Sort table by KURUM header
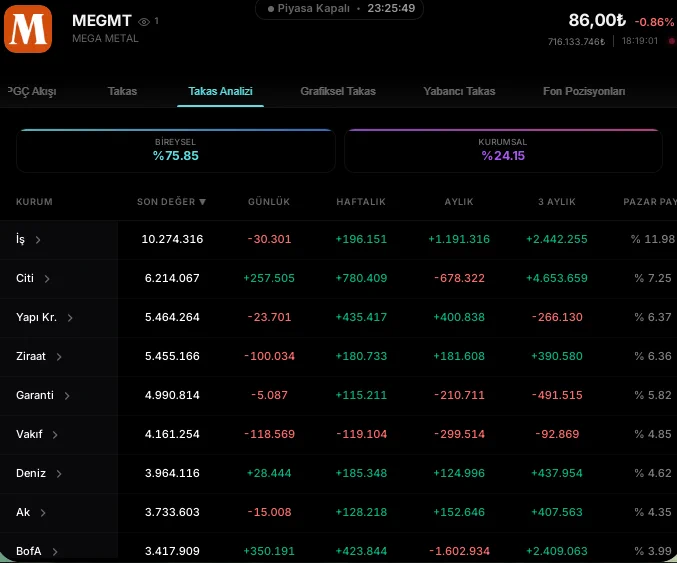 click(34, 202)
